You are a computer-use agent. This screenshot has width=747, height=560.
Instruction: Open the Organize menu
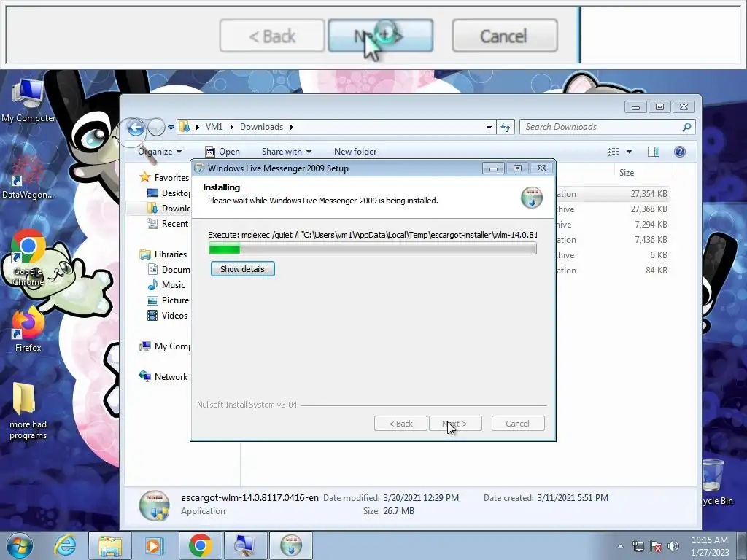click(160, 152)
